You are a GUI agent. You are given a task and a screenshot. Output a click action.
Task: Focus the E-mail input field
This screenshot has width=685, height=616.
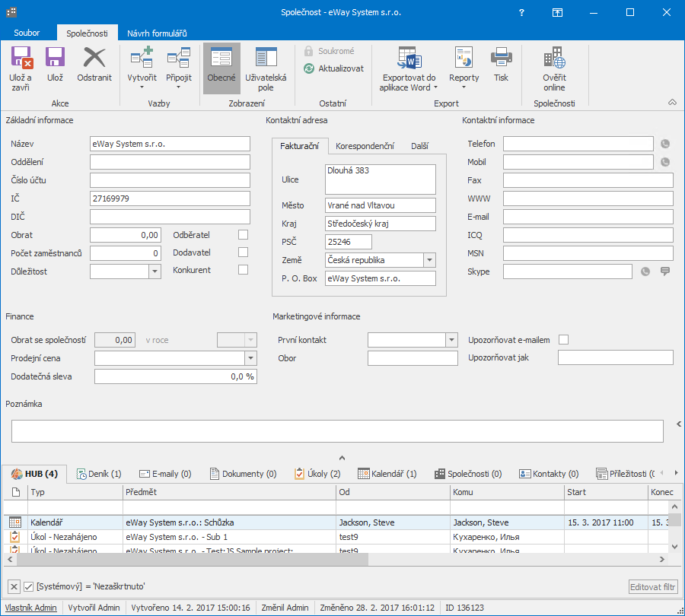point(588,217)
